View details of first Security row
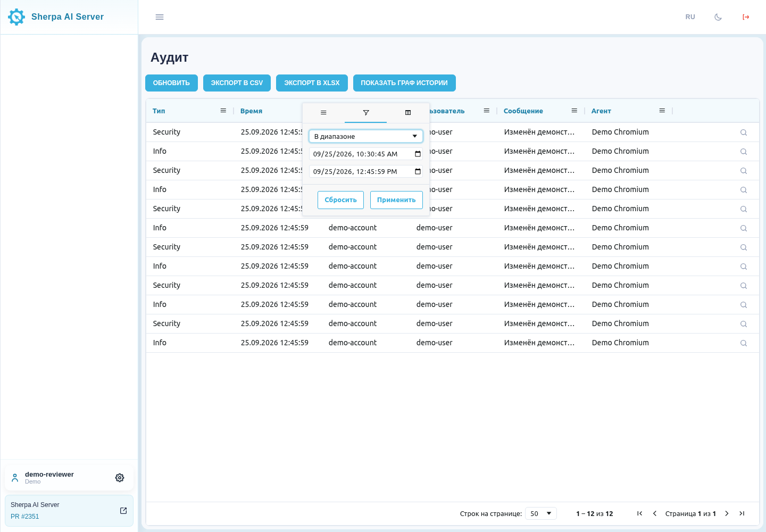Screen dimensions: 766x532 744,132
